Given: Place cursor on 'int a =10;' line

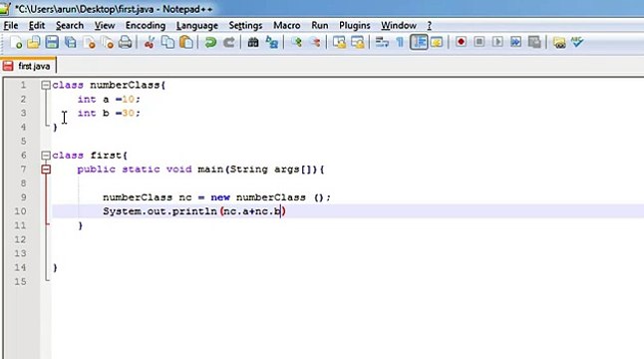Looking at the screenshot, I should click(x=109, y=99).
